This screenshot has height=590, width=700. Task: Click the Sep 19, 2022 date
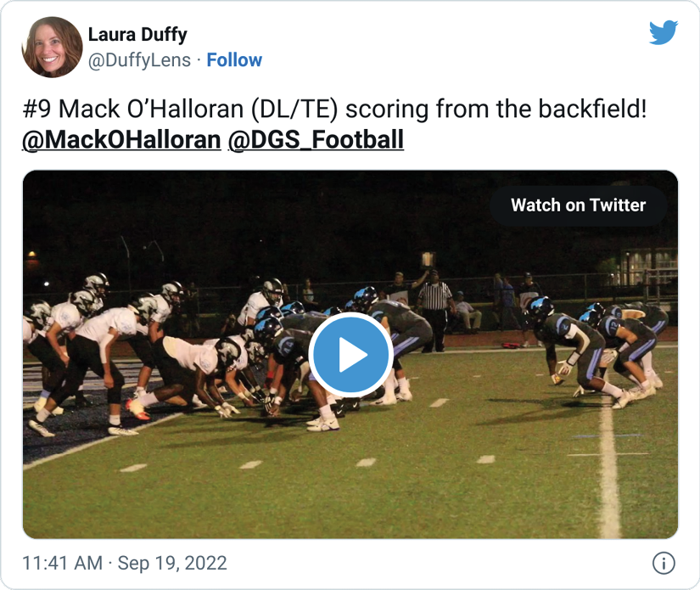(172, 563)
